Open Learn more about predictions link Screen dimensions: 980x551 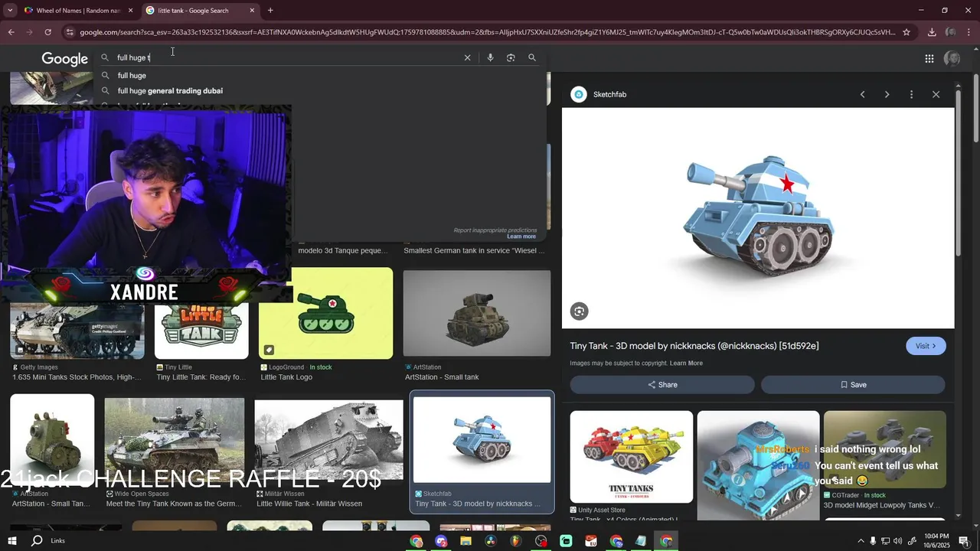(x=521, y=236)
